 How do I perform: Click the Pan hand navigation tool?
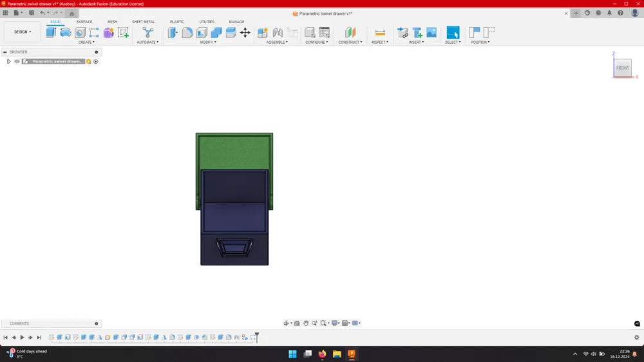(x=306, y=323)
